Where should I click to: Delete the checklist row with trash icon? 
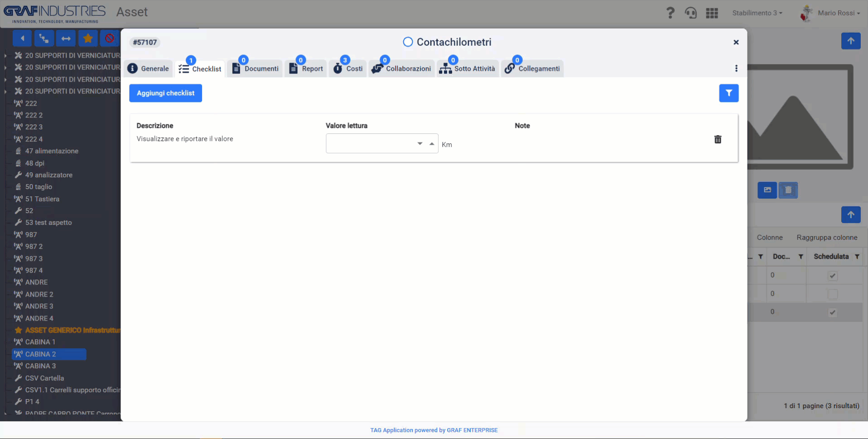point(718,139)
